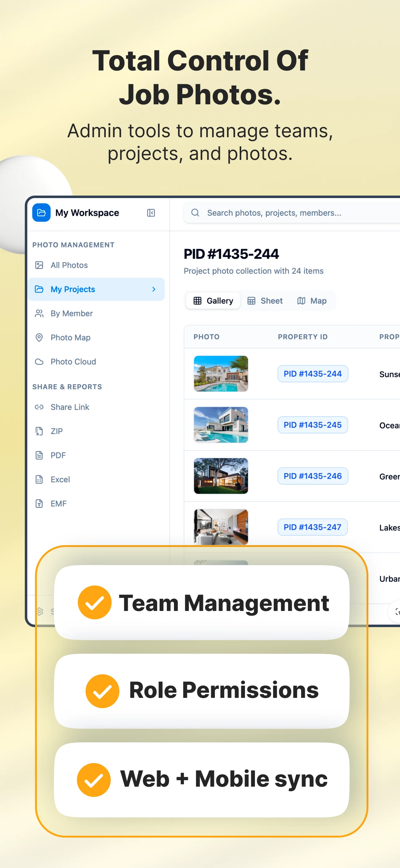Click the Share Link chain icon

click(39, 407)
